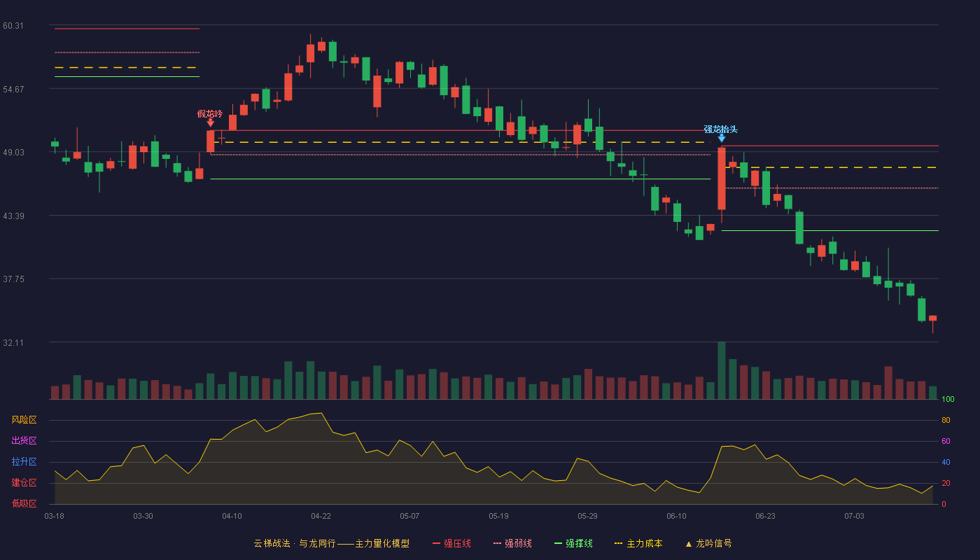This screenshot has width=980, height=560.
Task: Click the 建仓区 zone label
Action: coord(24,483)
